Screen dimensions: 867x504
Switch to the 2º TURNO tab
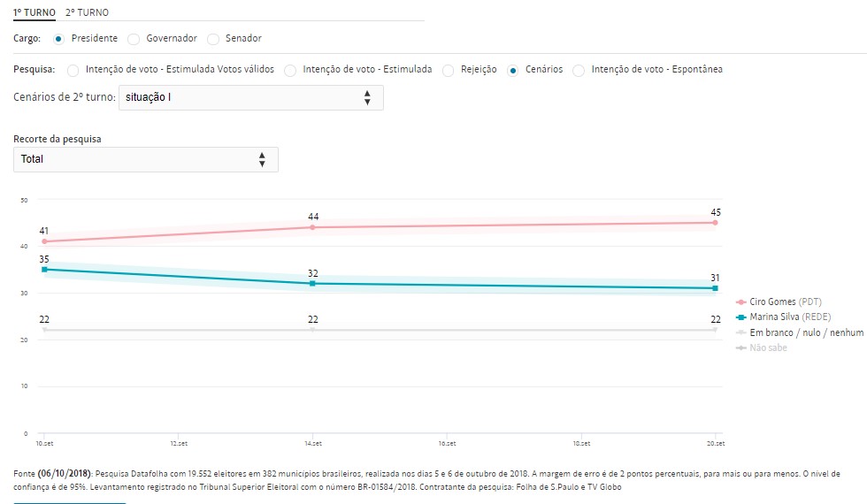(88, 13)
